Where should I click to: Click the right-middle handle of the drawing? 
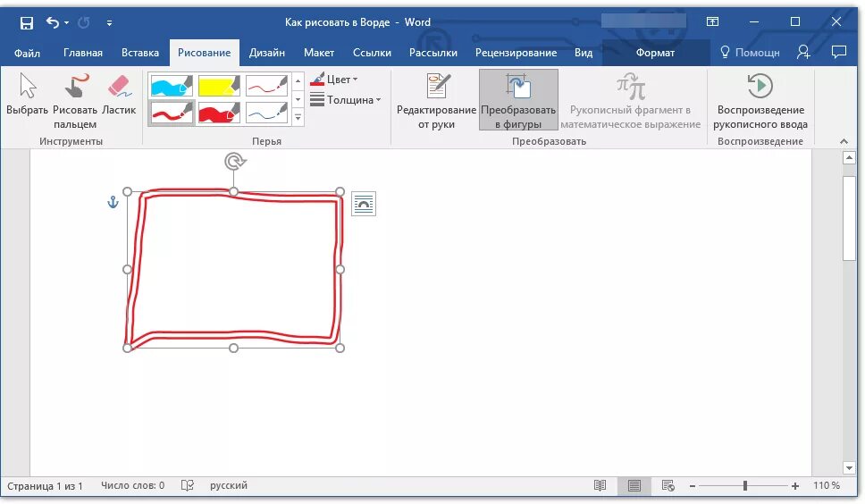(x=340, y=270)
